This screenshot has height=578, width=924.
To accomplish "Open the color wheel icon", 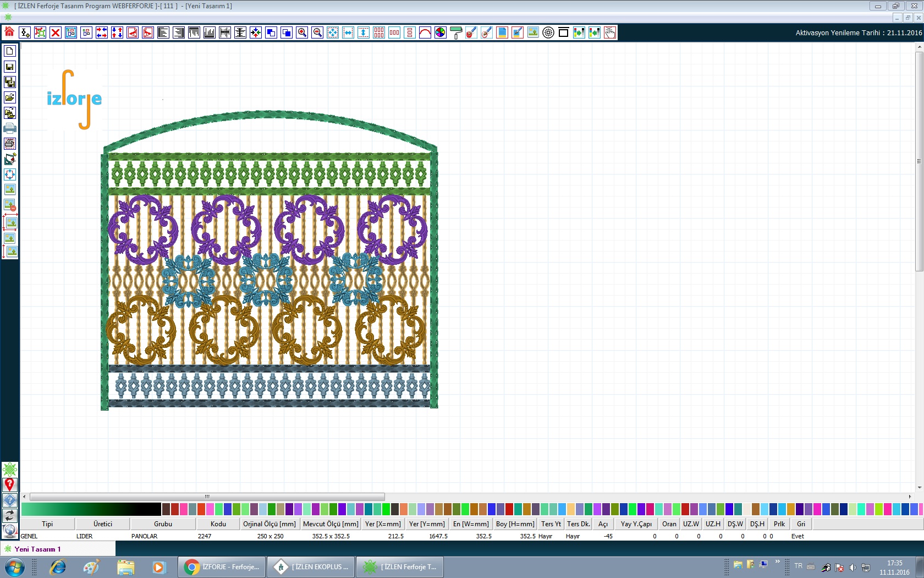I will [x=441, y=32].
